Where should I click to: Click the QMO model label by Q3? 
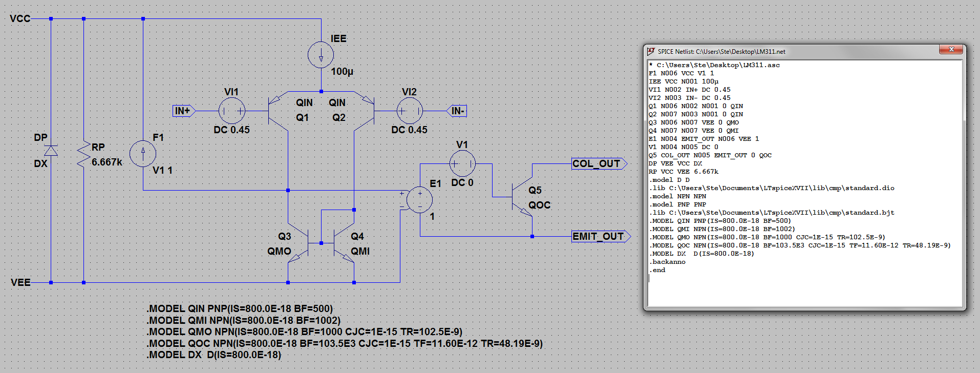[x=279, y=251]
